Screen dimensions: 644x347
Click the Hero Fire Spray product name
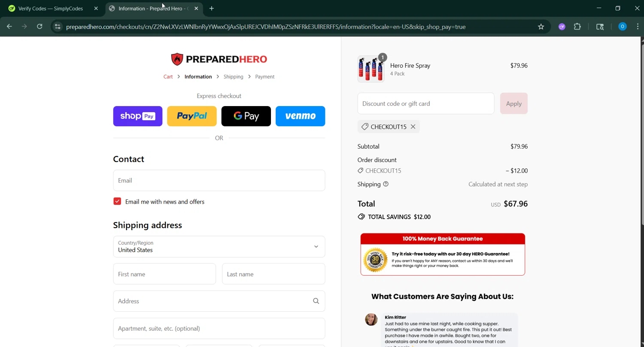[x=410, y=65]
